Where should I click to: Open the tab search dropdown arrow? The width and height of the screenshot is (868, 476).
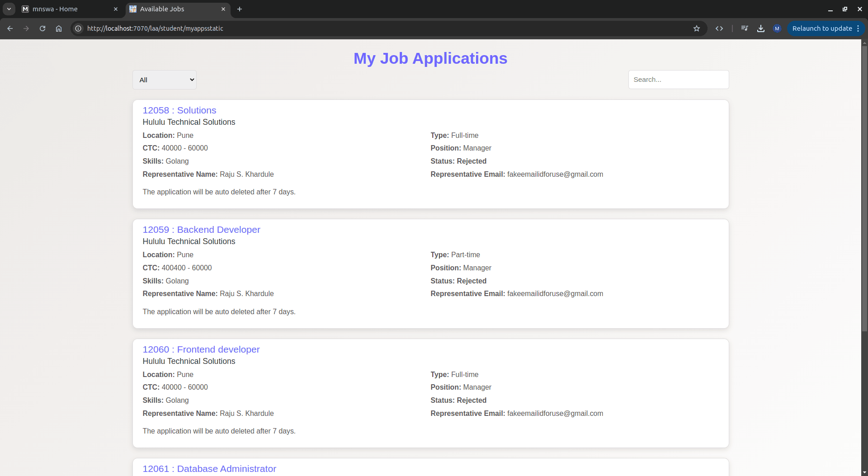[x=9, y=9]
